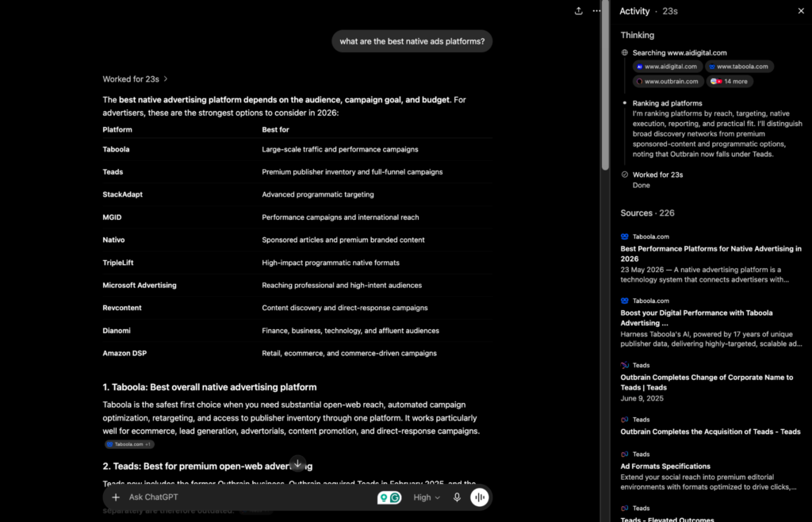Start voice mode with waveform button
812x522 pixels.
(480, 497)
